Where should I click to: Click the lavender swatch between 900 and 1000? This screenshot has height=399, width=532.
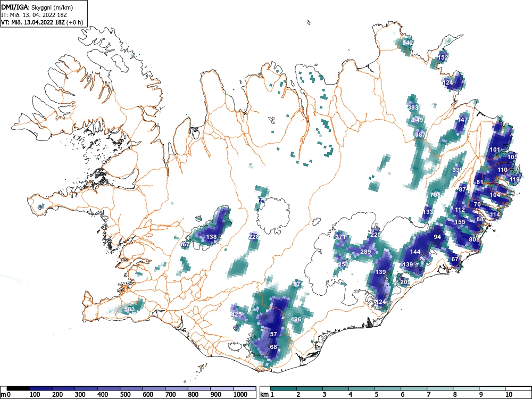(x=222, y=388)
